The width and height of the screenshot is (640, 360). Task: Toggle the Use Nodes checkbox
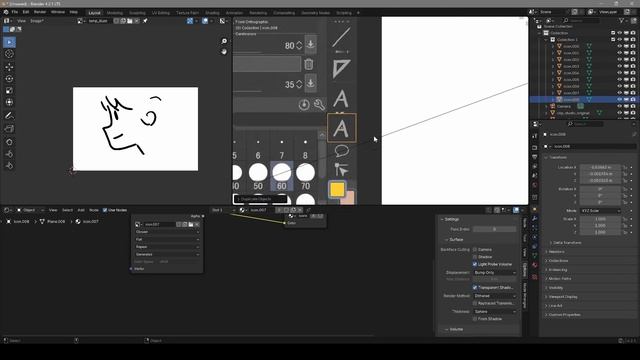coord(105,210)
